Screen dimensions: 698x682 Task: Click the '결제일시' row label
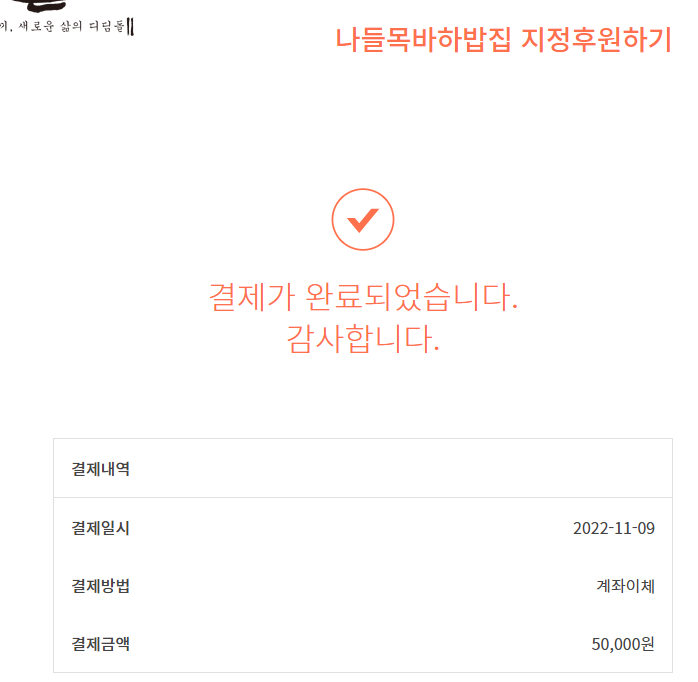point(100,528)
